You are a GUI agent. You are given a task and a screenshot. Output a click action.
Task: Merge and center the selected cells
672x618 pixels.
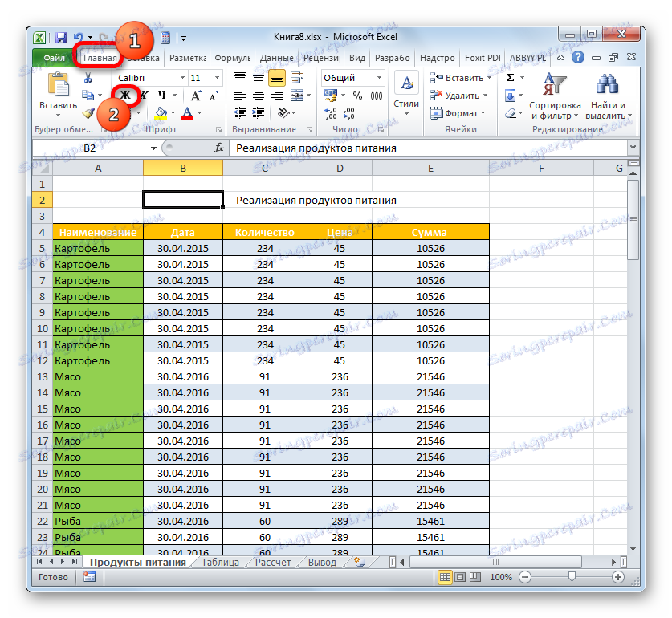click(297, 96)
